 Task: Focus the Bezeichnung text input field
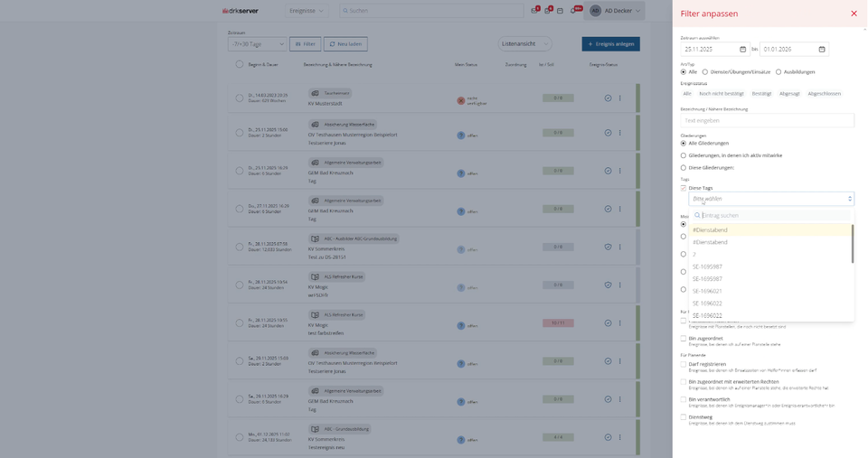pyautogui.click(x=767, y=120)
